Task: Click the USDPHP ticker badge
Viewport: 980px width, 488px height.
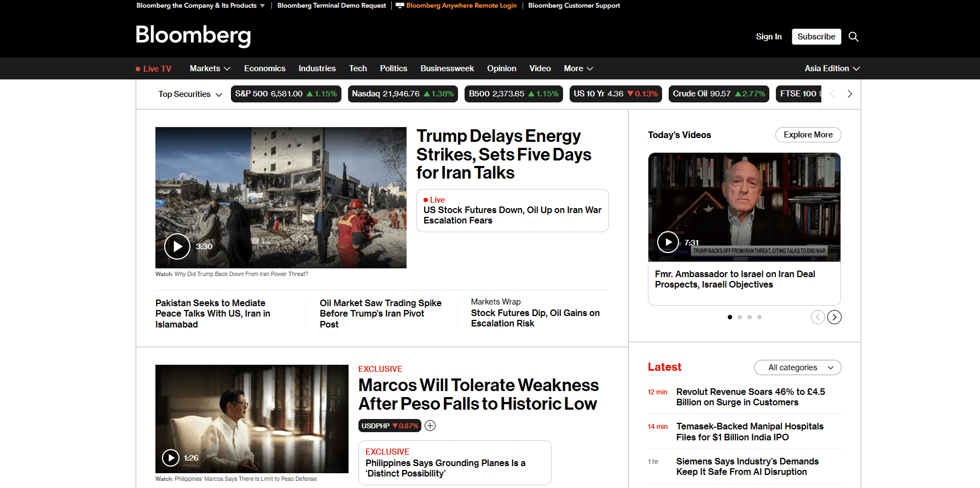Action: (390, 426)
